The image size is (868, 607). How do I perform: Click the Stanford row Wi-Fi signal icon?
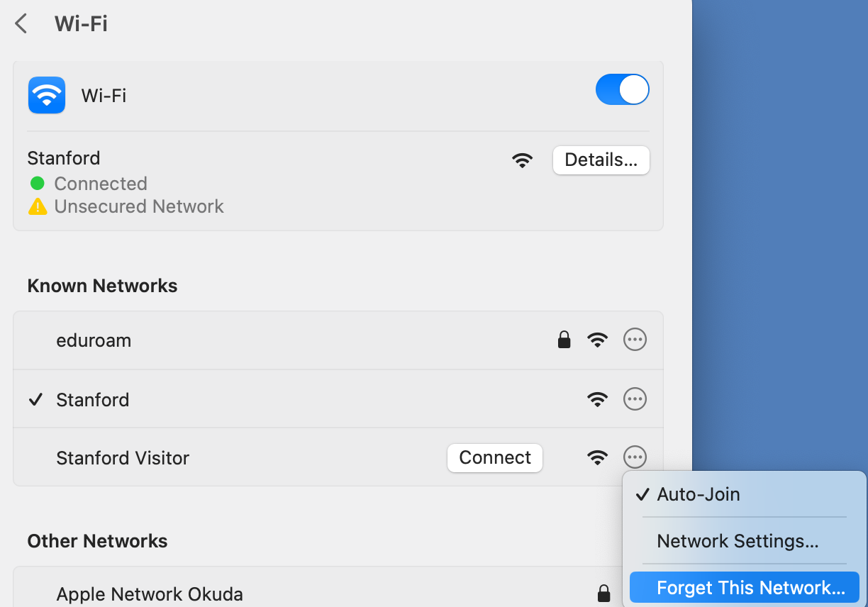[597, 400]
